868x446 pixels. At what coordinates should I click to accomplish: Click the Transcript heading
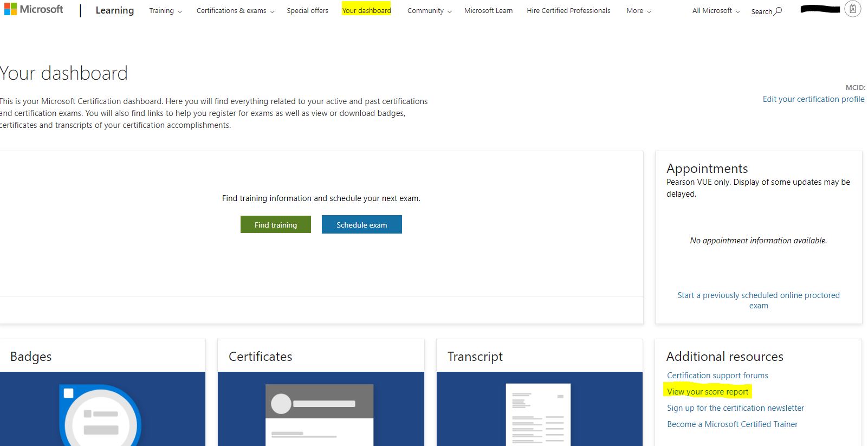click(x=475, y=357)
